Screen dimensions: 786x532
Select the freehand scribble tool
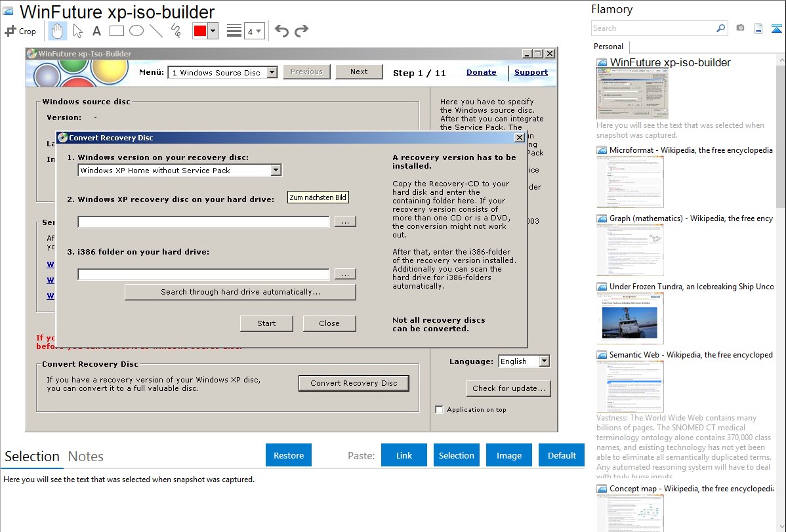click(176, 31)
